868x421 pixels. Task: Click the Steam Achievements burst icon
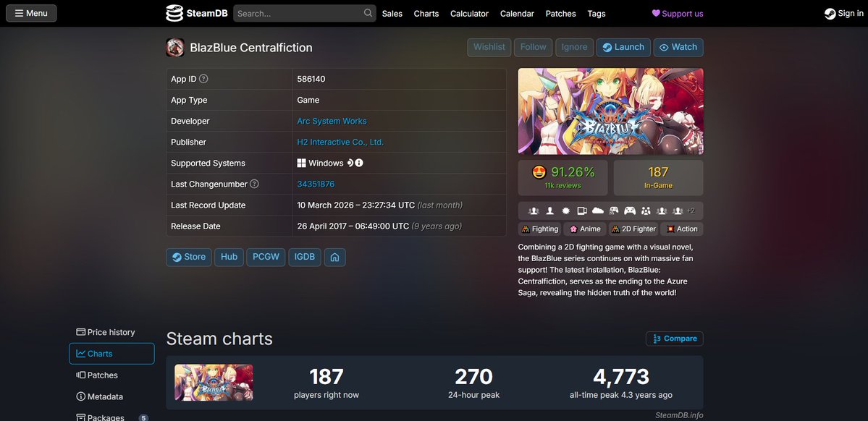[565, 210]
